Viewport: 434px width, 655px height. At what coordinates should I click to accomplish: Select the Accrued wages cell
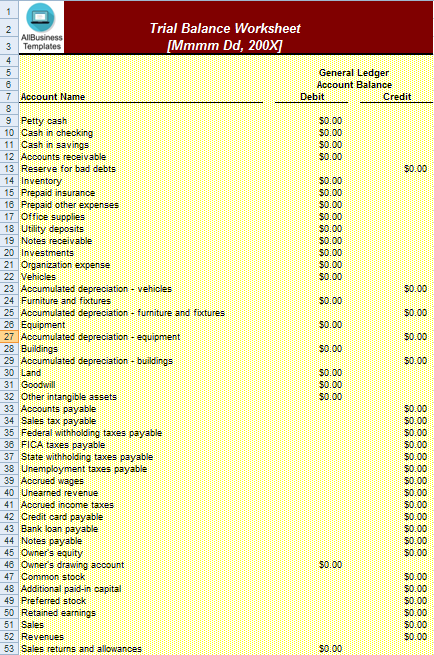52,481
